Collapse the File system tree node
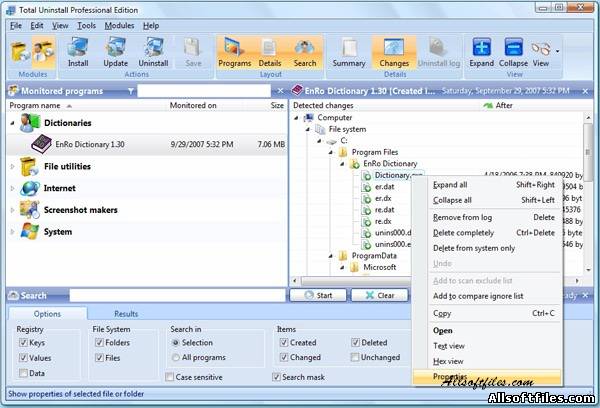This screenshot has width=600, height=408. click(x=308, y=129)
